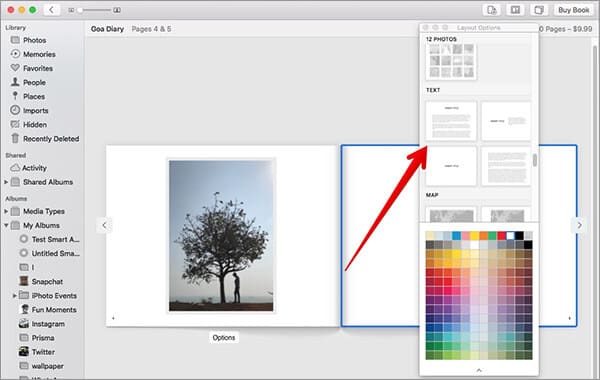Click the Buy Book button
Viewport: 600px width, 380px height.
pyautogui.click(x=574, y=10)
